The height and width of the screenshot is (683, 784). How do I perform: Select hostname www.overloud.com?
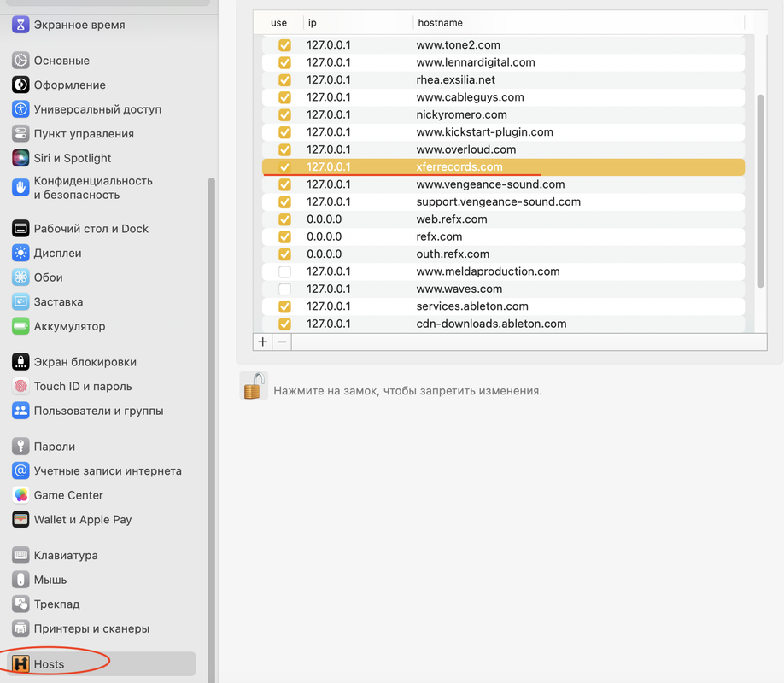tap(466, 149)
